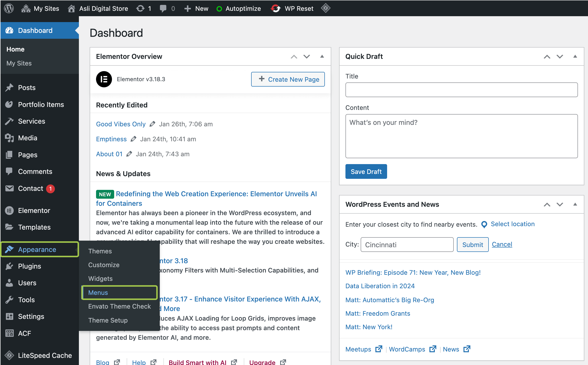The image size is (588, 365).
Task: Click the LiteSpeed diamond icon in admin bar
Action: click(x=326, y=8)
